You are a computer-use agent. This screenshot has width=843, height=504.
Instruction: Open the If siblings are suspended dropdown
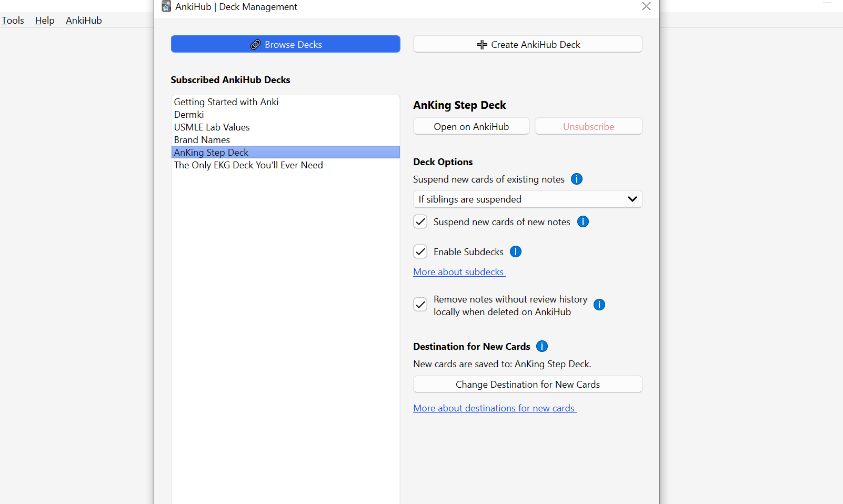point(527,199)
